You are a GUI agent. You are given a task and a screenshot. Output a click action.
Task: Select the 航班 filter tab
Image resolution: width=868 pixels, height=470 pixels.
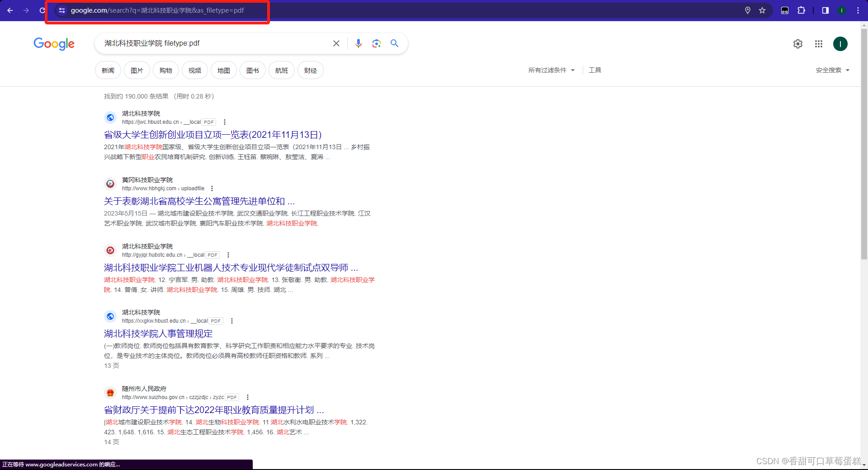tap(282, 70)
